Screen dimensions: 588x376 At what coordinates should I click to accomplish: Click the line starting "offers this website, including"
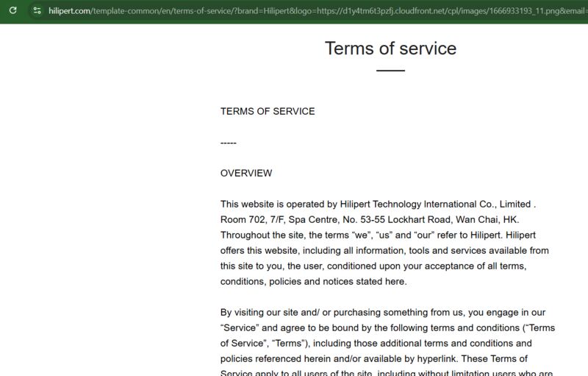[384, 251]
